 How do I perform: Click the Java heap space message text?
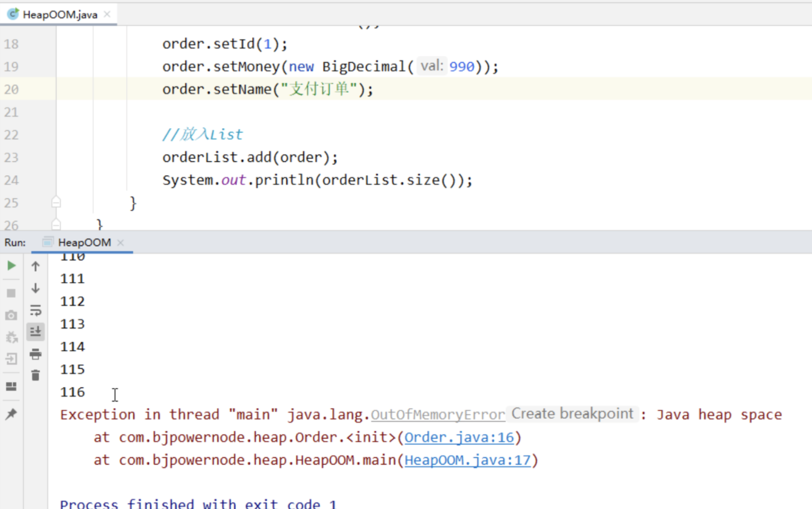719,415
